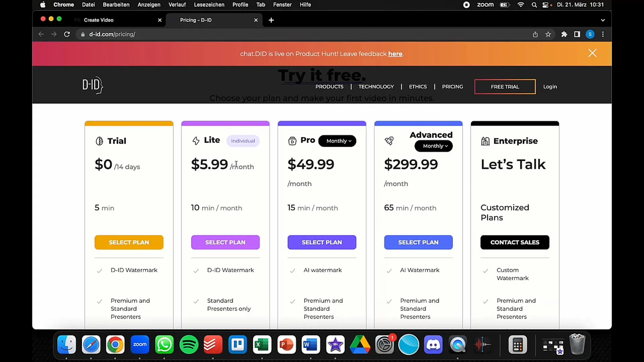Image resolution: width=644 pixels, height=362 pixels.
Task: Toggle the AI Watermark checkbox on Pro plan
Action: [293, 270]
